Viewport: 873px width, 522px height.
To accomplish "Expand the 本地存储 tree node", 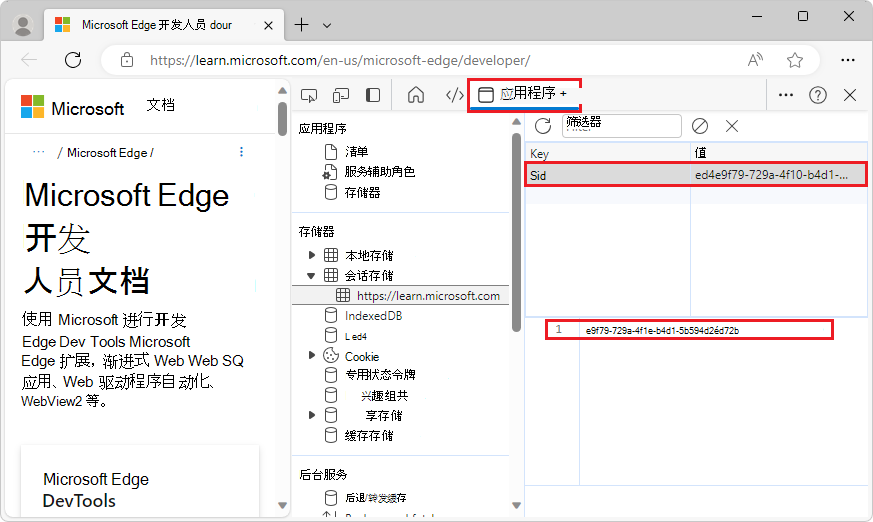I will point(312,255).
